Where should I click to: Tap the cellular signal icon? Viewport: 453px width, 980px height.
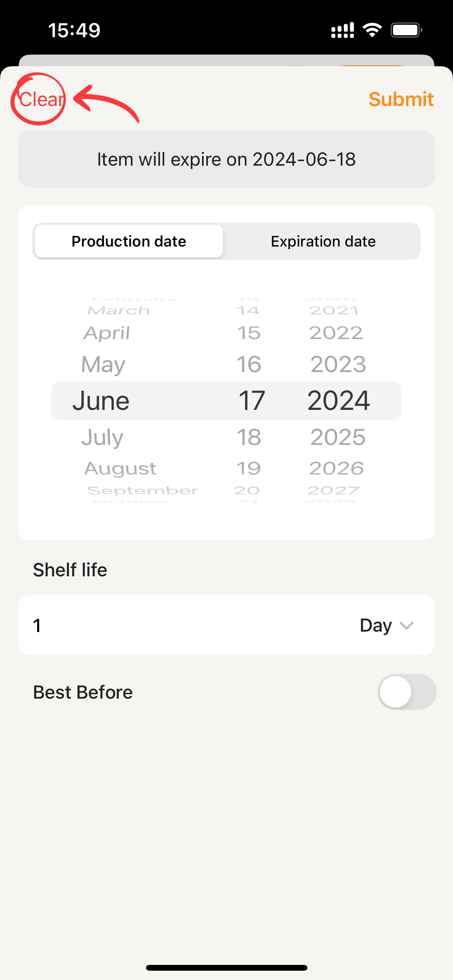(343, 30)
